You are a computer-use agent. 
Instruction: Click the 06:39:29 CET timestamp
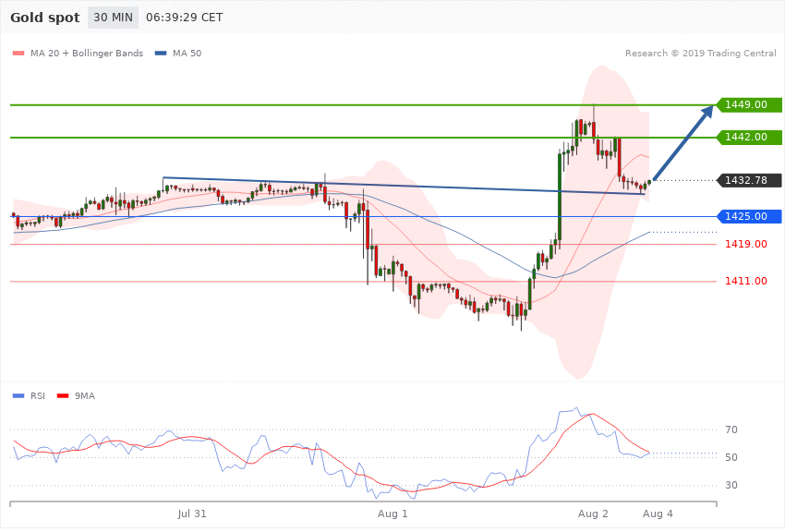[184, 18]
